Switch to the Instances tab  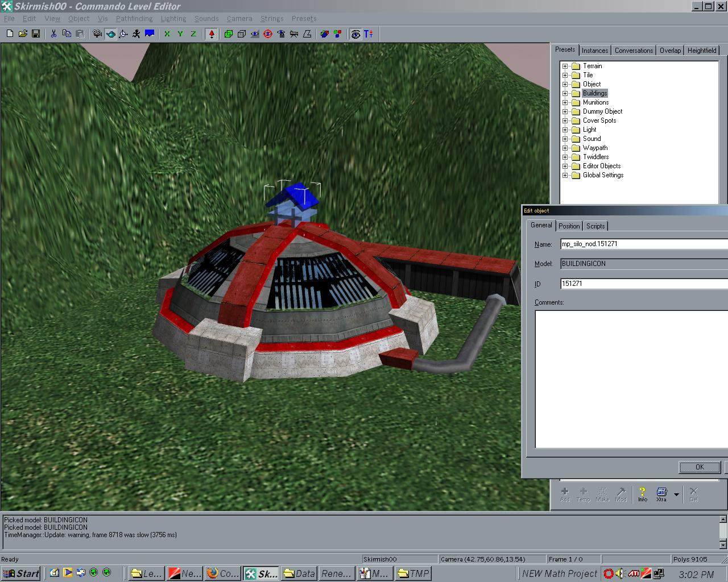pyautogui.click(x=595, y=51)
